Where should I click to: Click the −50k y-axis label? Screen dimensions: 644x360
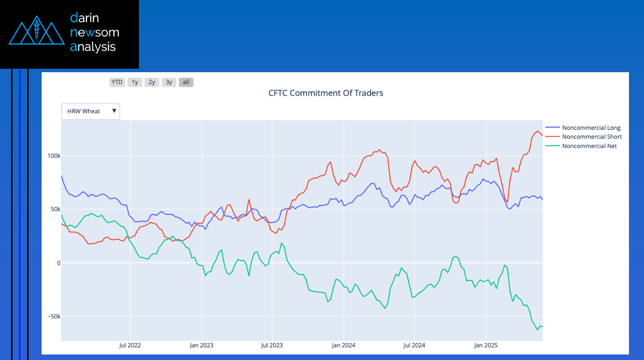pyautogui.click(x=53, y=317)
